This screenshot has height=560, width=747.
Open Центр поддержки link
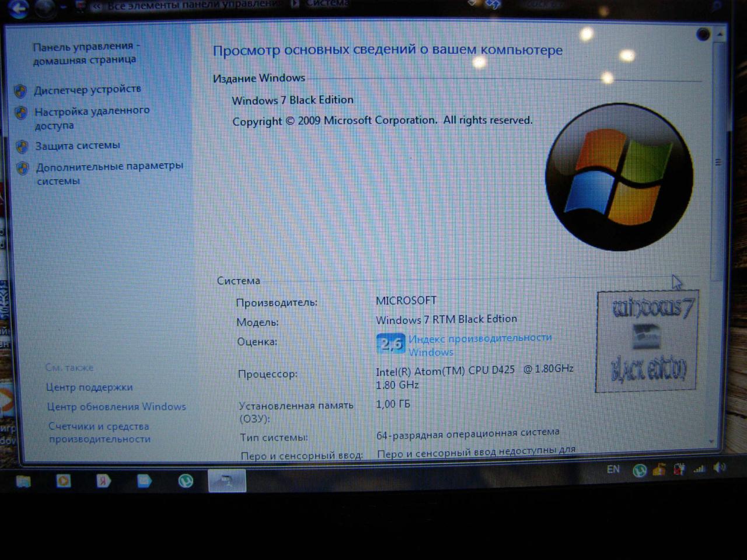point(89,387)
